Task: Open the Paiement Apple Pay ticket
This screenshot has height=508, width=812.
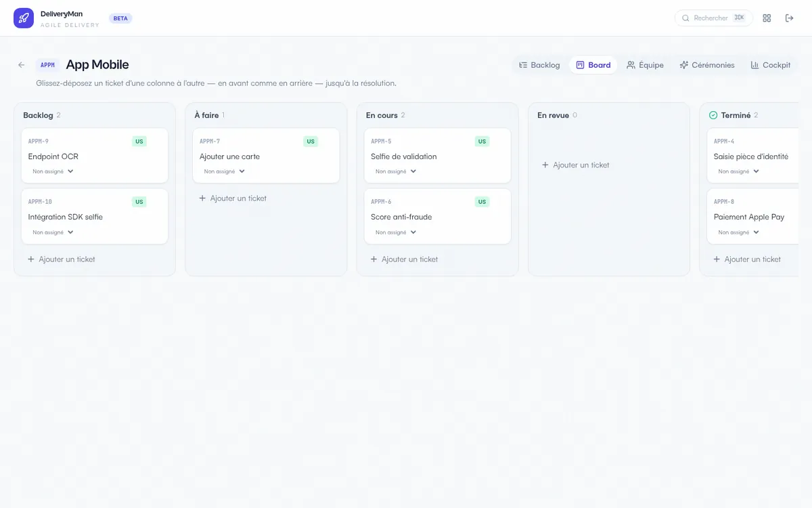Action: click(x=753, y=217)
